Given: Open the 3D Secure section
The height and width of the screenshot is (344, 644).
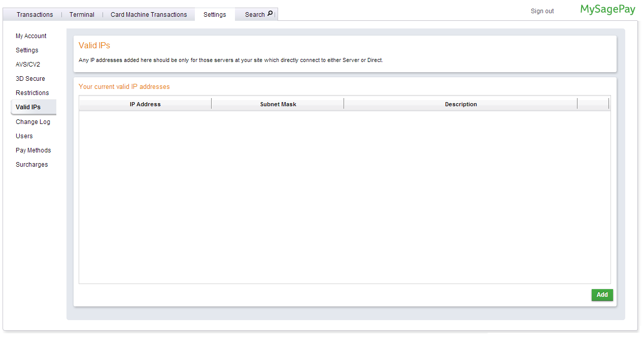Looking at the screenshot, I should pyautogui.click(x=30, y=79).
